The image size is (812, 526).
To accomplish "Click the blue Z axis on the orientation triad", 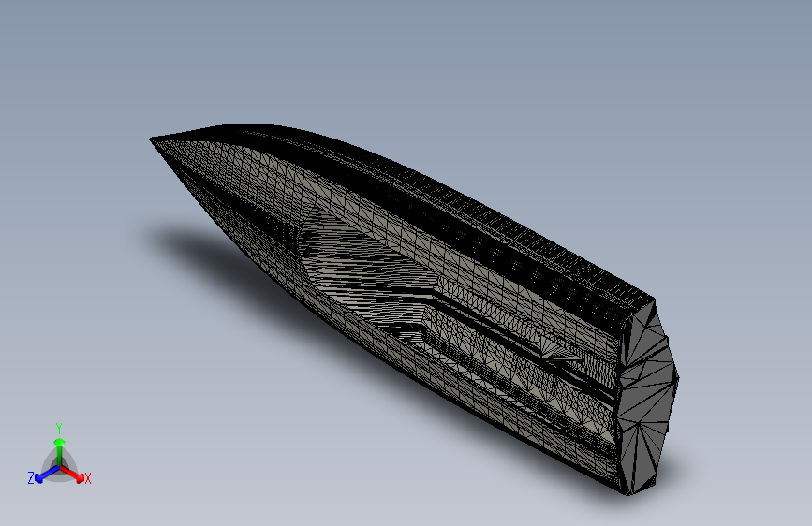I will coord(46,475).
